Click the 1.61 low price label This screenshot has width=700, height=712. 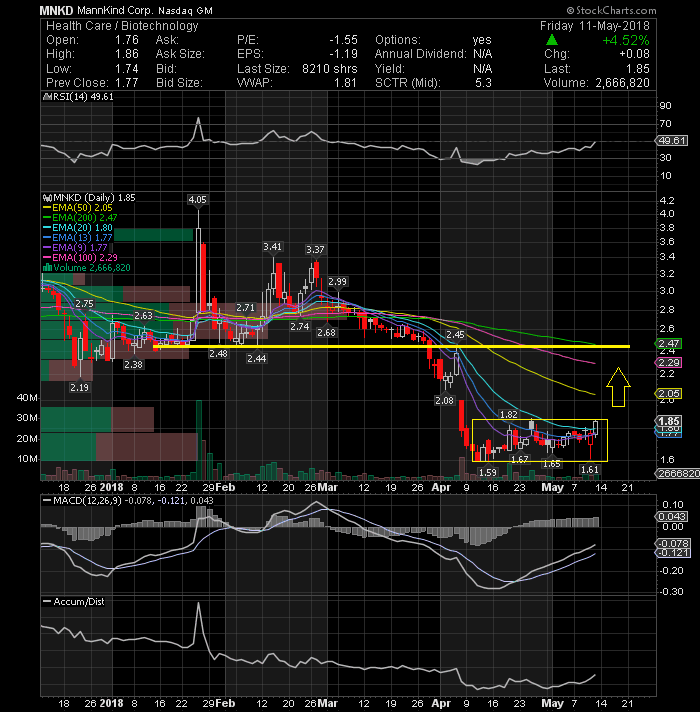click(x=590, y=470)
